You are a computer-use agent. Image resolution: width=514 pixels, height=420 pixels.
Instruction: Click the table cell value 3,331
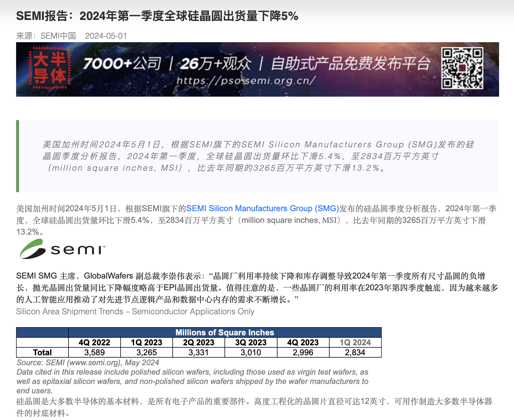coord(199,352)
